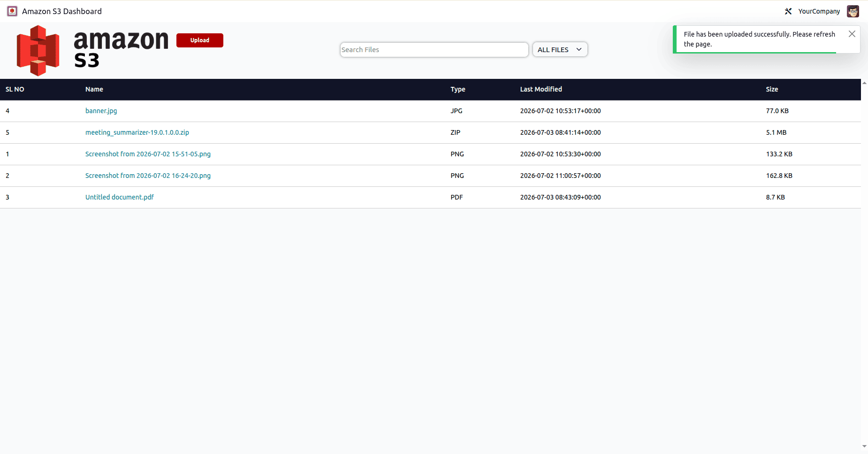This screenshot has height=454, width=868.
Task: Click the 2026-07-03 08:41:14+00:00 timestamp
Action: (x=561, y=132)
